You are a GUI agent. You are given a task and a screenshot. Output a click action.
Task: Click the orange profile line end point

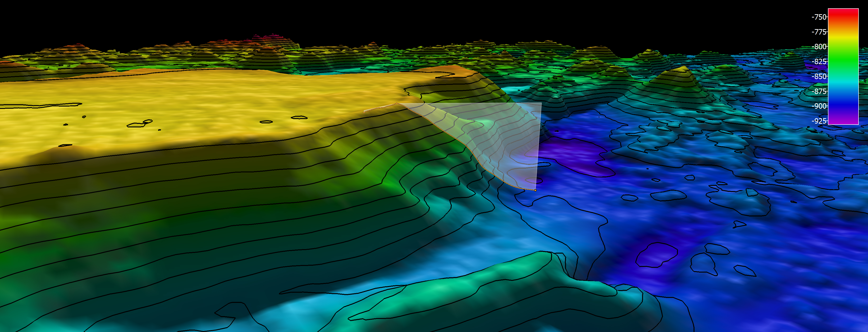[535, 190]
